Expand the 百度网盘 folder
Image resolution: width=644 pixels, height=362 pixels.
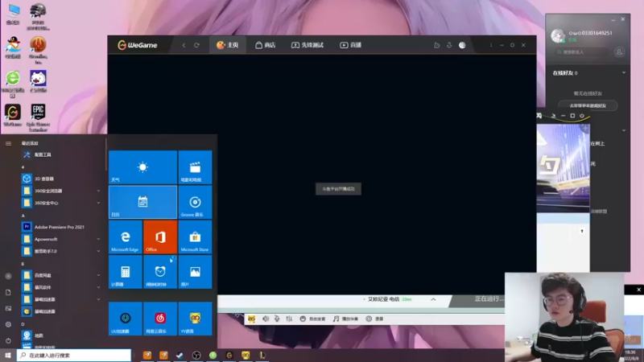(x=62, y=275)
